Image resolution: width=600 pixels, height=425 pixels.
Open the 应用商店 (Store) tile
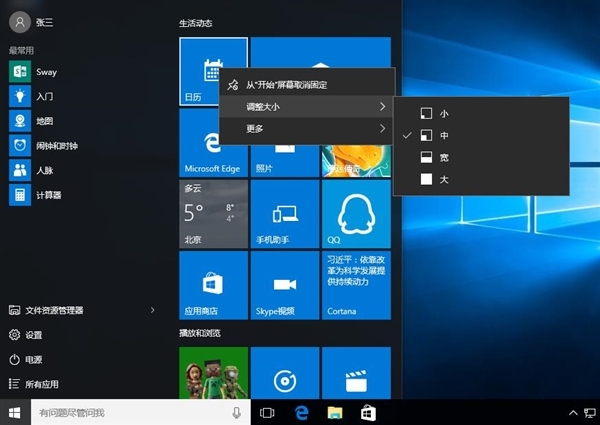click(x=213, y=285)
